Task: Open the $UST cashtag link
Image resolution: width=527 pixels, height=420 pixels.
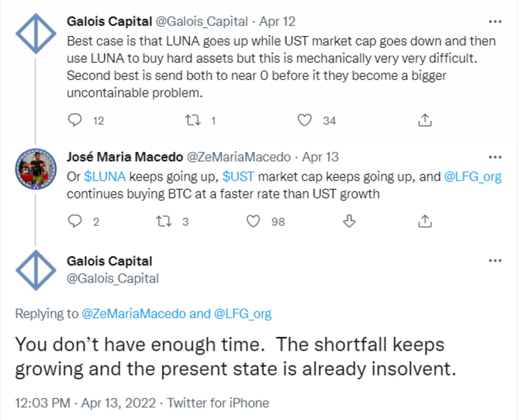Action: (x=238, y=177)
